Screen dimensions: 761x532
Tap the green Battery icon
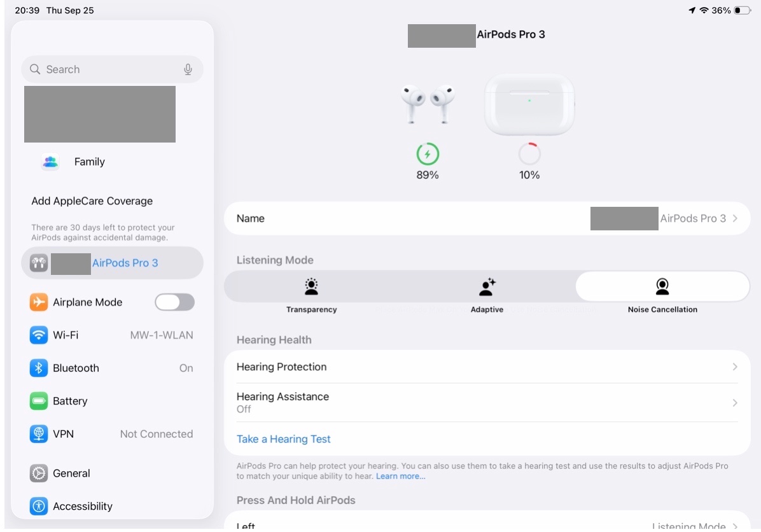click(39, 401)
